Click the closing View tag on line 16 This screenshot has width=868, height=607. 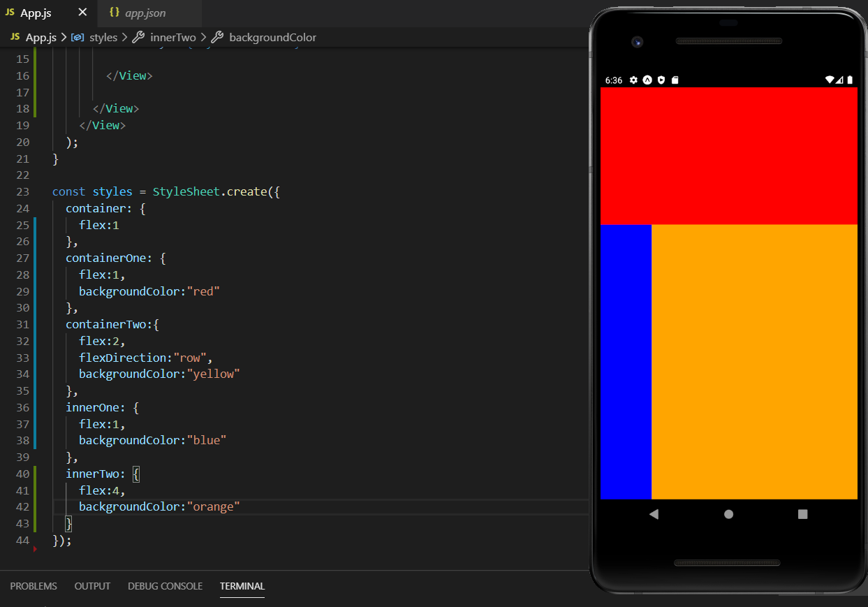tap(129, 75)
